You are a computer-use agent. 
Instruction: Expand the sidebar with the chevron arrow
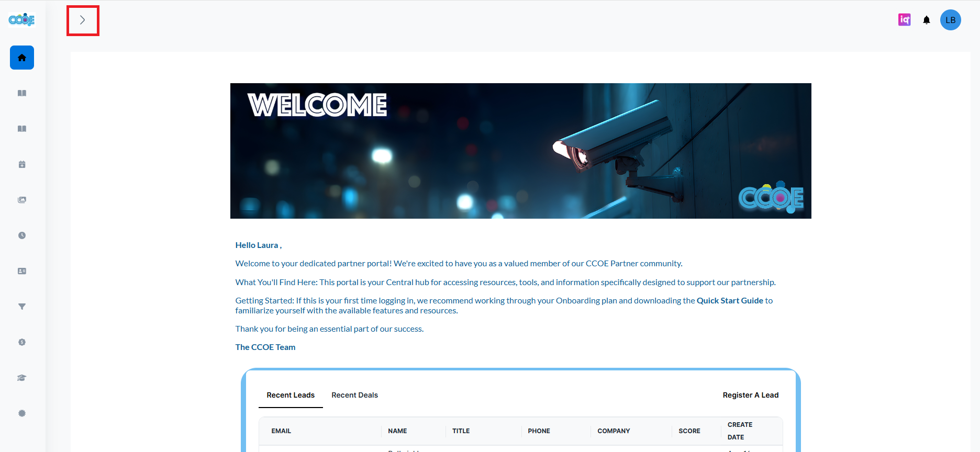(x=82, y=20)
